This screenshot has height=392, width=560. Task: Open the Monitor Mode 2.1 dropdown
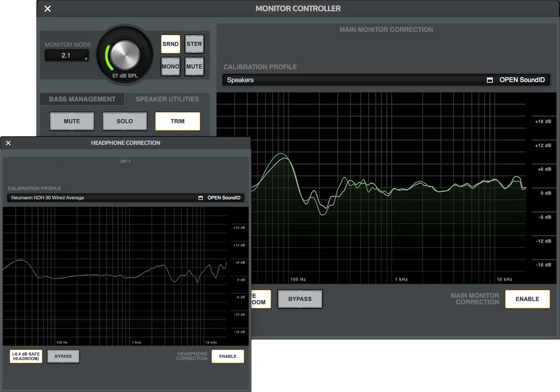tap(66, 56)
